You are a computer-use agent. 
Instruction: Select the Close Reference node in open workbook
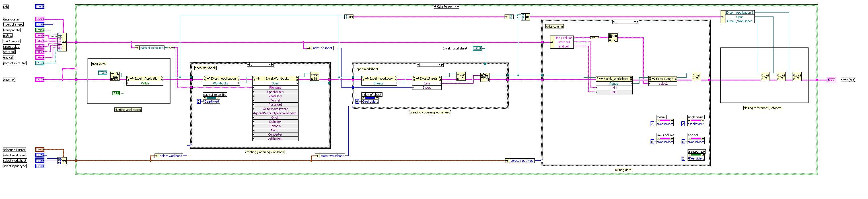click(315, 76)
